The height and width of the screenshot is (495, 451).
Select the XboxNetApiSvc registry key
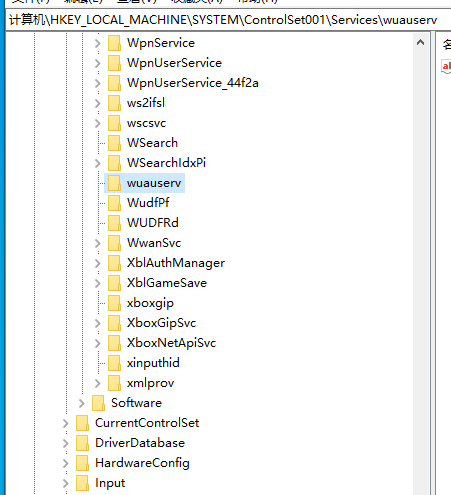click(x=171, y=343)
